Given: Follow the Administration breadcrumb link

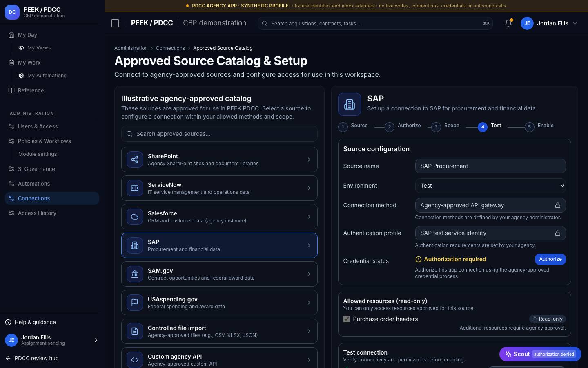Looking at the screenshot, I should pyautogui.click(x=131, y=48).
